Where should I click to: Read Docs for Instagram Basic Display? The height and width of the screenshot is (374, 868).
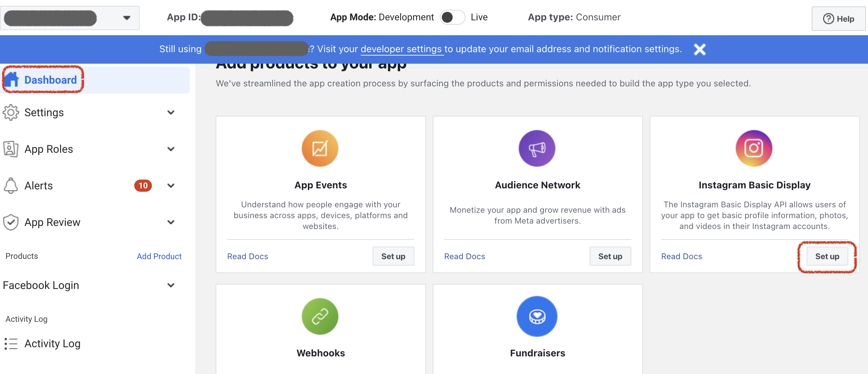click(682, 256)
